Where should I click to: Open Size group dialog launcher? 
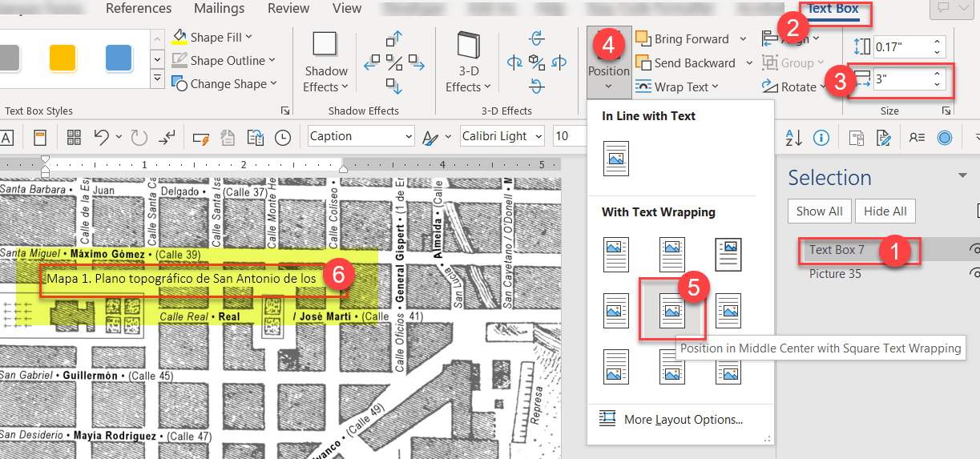pyautogui.click(x=946, y=111)
